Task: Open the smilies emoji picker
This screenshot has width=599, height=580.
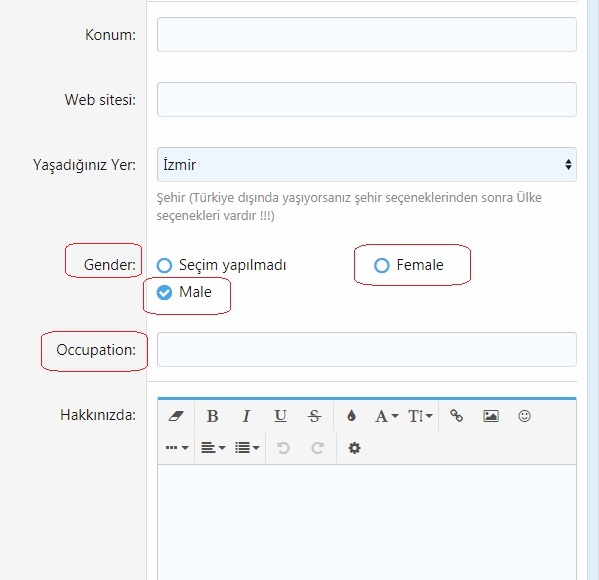Action: coord(525,416)
